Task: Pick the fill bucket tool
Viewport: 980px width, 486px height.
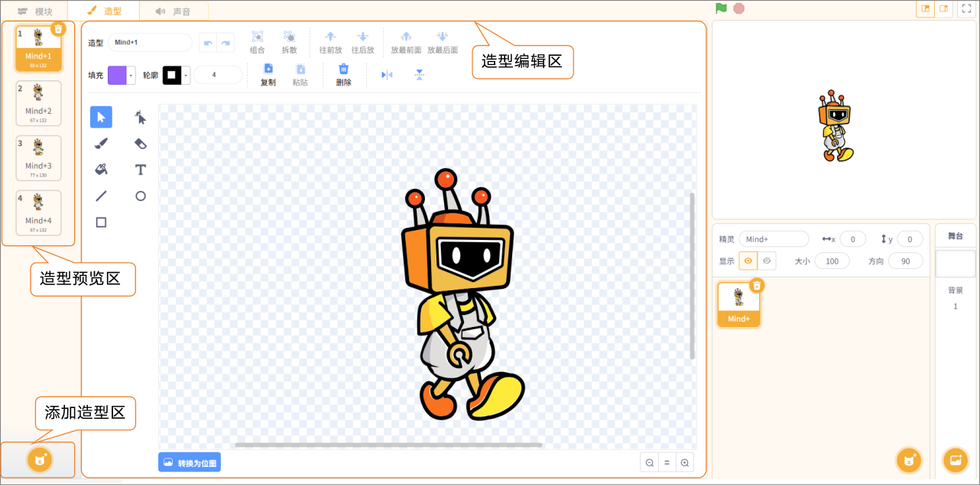Action: point(101,170)
